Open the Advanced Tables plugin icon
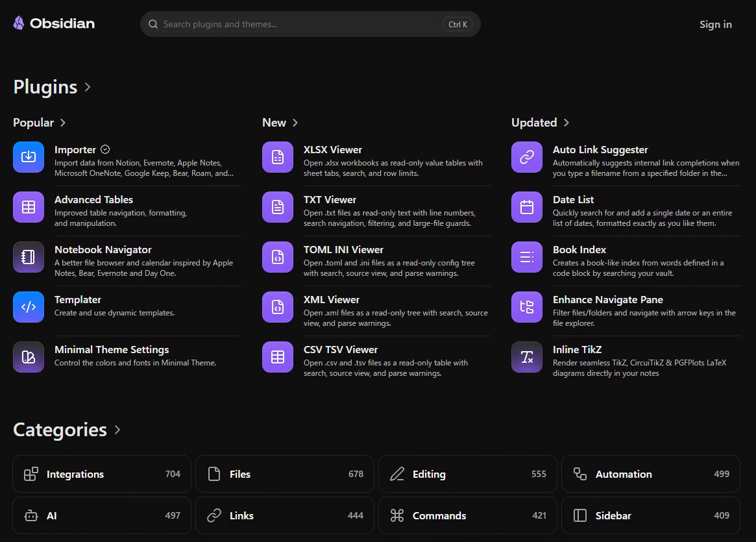 tap(29, 207)
